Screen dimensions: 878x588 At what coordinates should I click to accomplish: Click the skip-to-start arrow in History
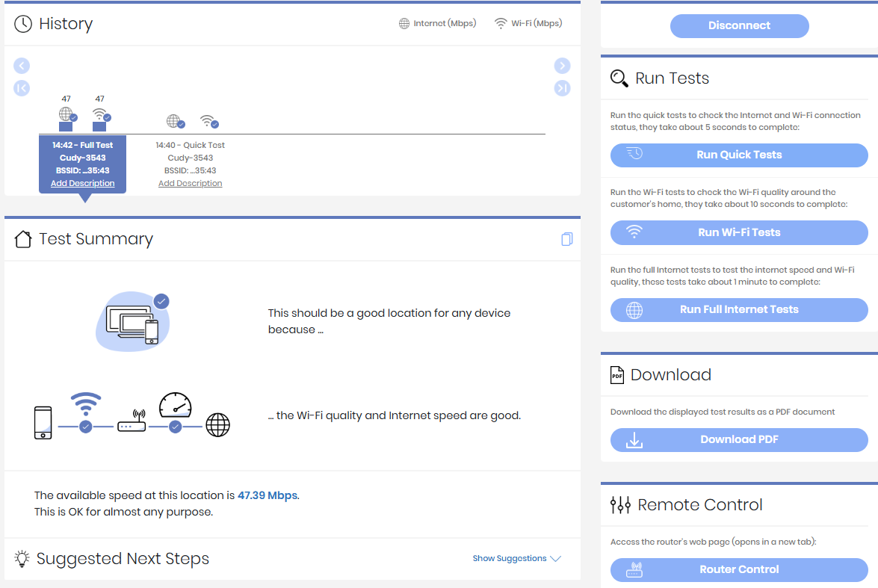22,88
